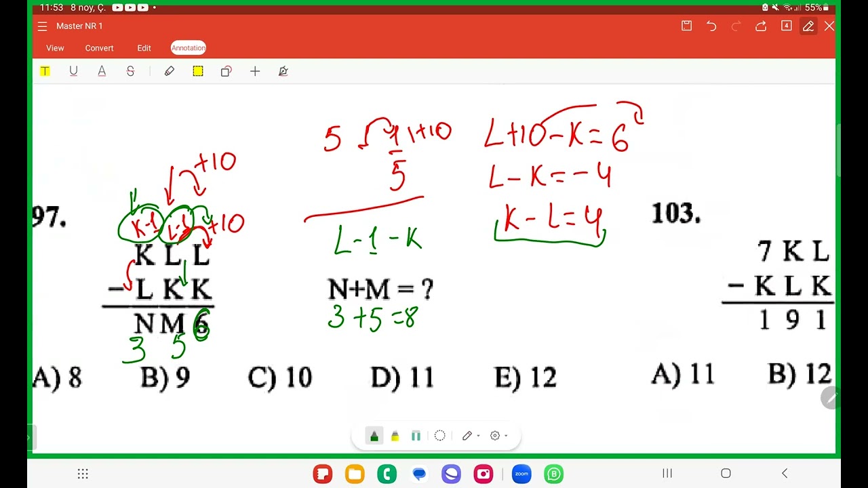Open the Convert tab
The height and width of the screenshot is (488, 868).
(99, 48)
